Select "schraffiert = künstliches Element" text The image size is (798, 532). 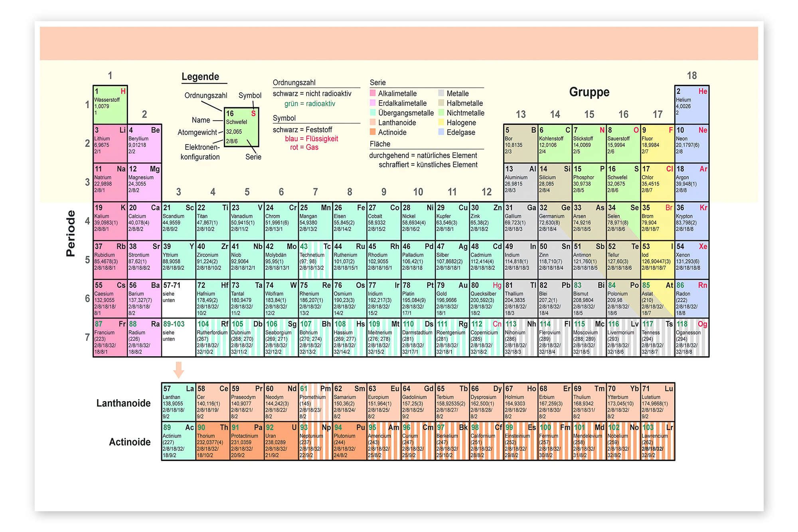[x=428, y=165]
